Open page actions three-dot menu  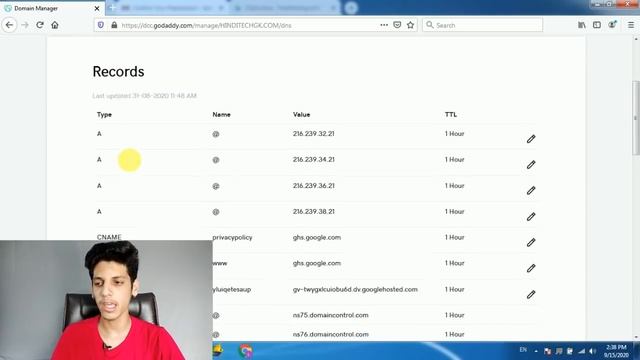click(384, 25)
